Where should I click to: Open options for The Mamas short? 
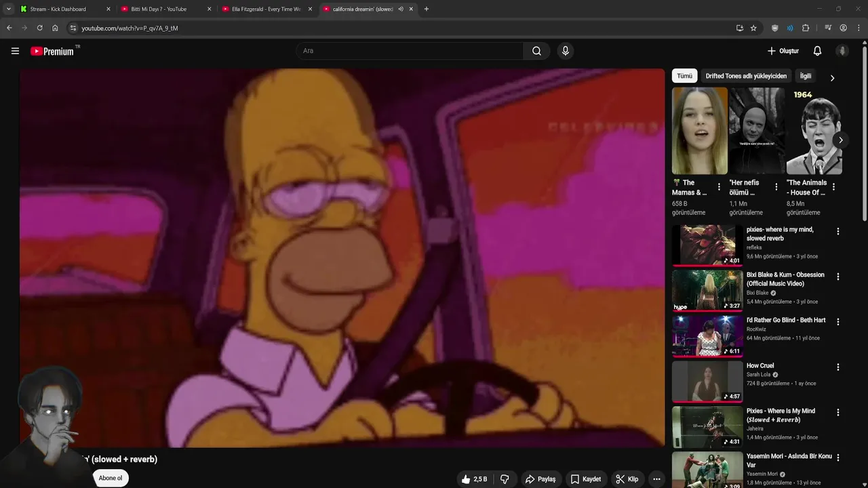click(719, 186)
